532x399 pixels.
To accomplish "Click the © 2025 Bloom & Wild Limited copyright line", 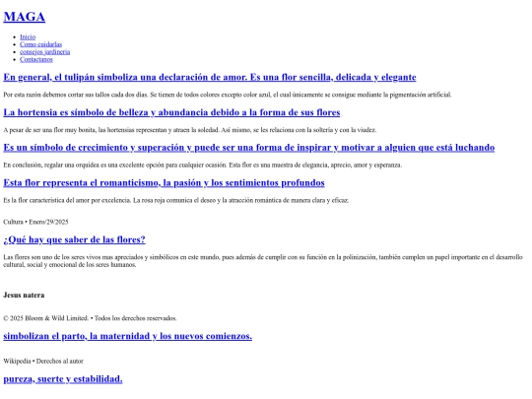I will [x=90, y=318].
